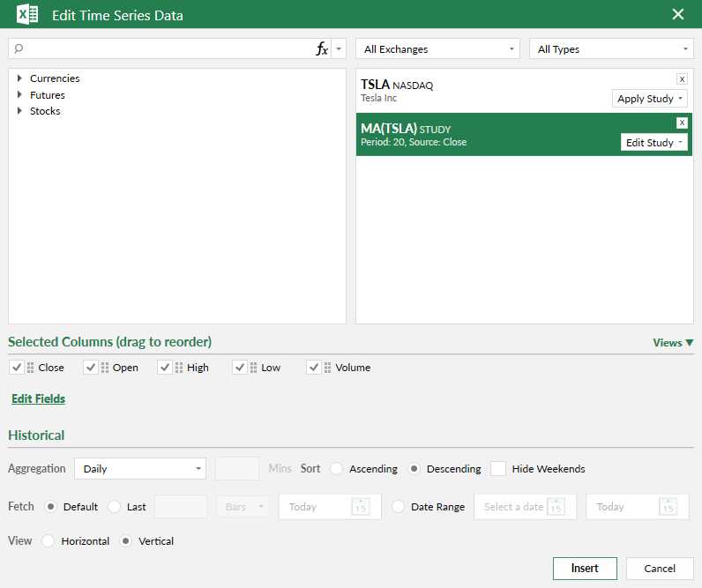Select the TSLA NASDAQ entry

pyautogui.click(x=524, y=91)
